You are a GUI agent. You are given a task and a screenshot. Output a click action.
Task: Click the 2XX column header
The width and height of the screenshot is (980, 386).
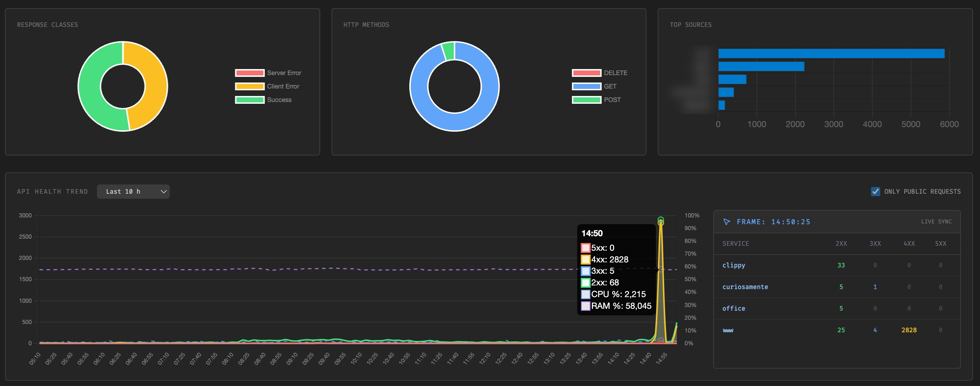[841, 244]
